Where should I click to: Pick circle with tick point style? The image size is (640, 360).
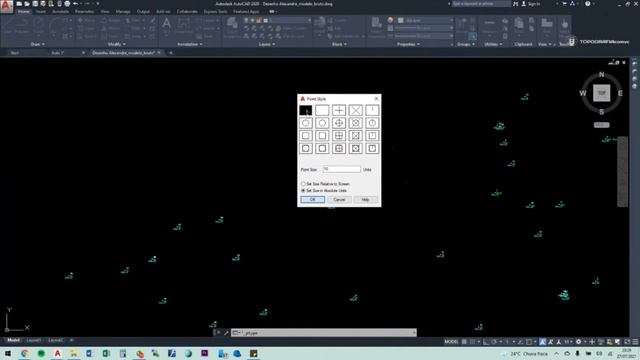pyautogui.click(x=372, y=123)
